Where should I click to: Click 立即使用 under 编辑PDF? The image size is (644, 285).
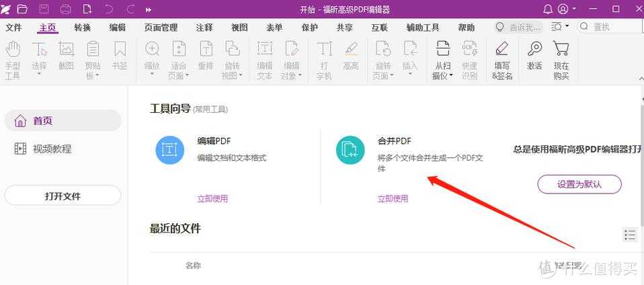click(x=212, y=199)
